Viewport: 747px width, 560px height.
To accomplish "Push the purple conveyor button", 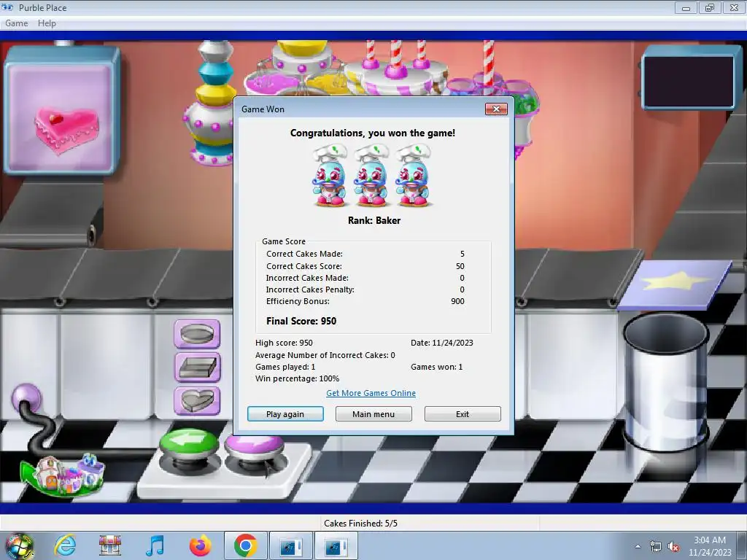I will tap(254, 448).
